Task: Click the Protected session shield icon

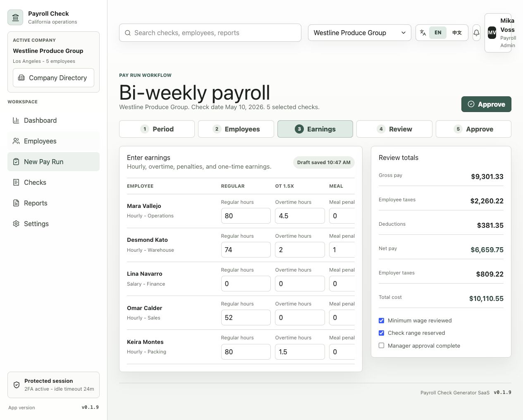Action: coord(17,385)
